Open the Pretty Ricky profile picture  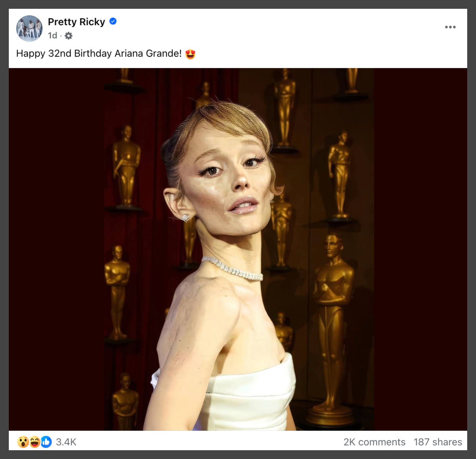(29, 28)
